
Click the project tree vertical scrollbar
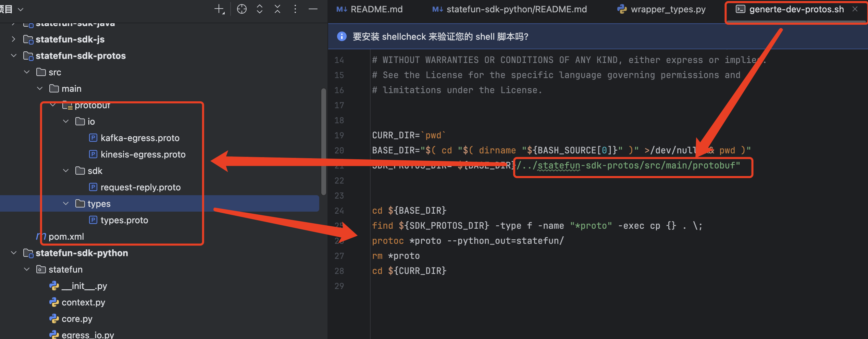tap(324, 142)
